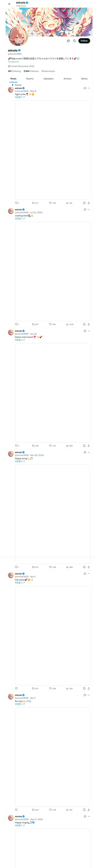
Task: Click the back arrow at top
Action: click(x=9, y=4)
